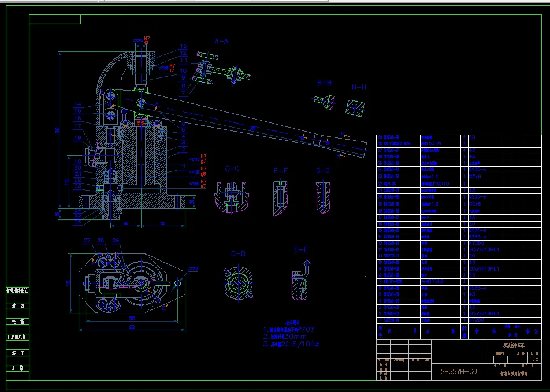Click the D-D section label
The image size is (550, 392).
[x=238, y=254]
